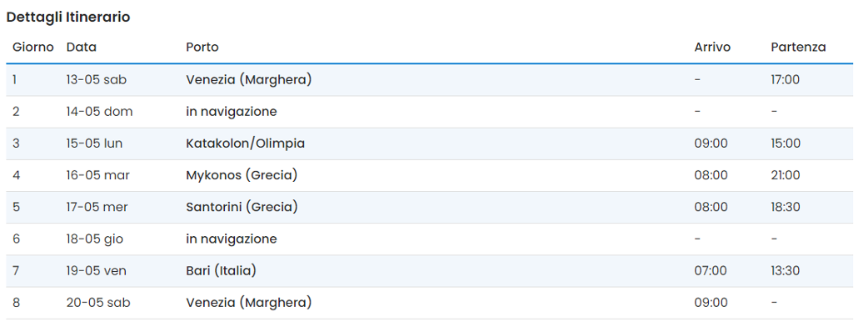Click Venezia (Marghera) in day 8 row
Image resolution: width=868 pixels, height=327 pixels.
point(249,303)
